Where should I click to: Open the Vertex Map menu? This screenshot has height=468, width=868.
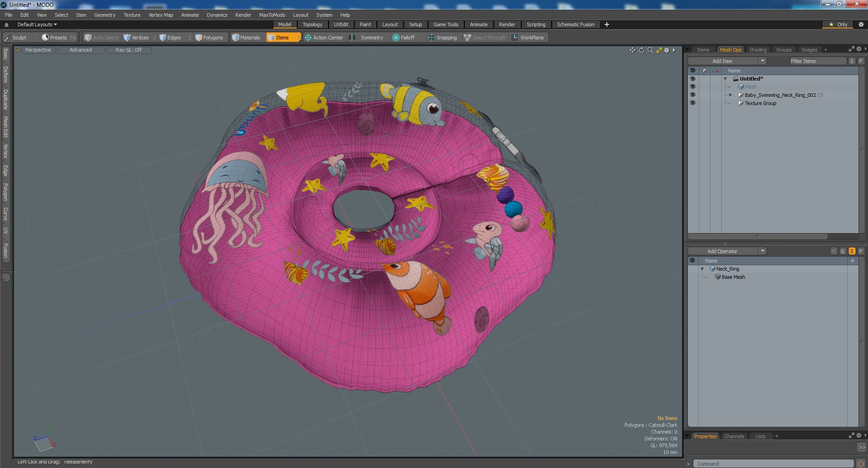tap(161, 15)
